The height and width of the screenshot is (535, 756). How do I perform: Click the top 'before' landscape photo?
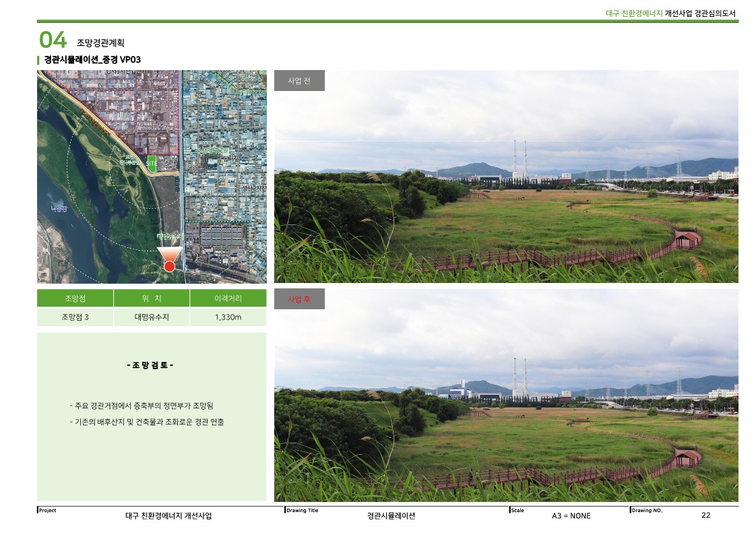pos(506,177)
